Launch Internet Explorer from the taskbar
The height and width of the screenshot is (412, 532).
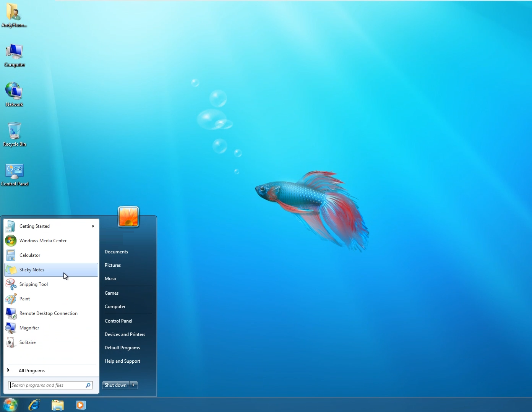[x=34, y=405]
